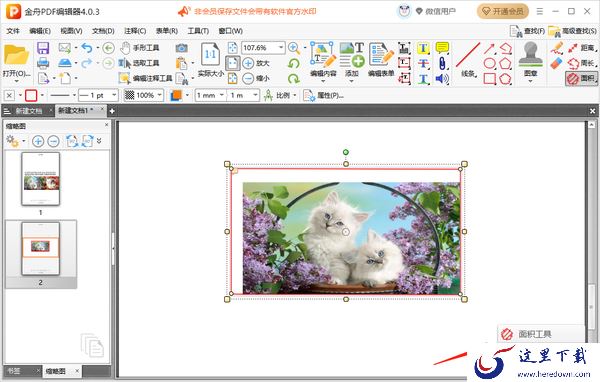Select the Pencil drawing tool icon
This screenshot has width=600, height=382.
click(x=557, y=48)
